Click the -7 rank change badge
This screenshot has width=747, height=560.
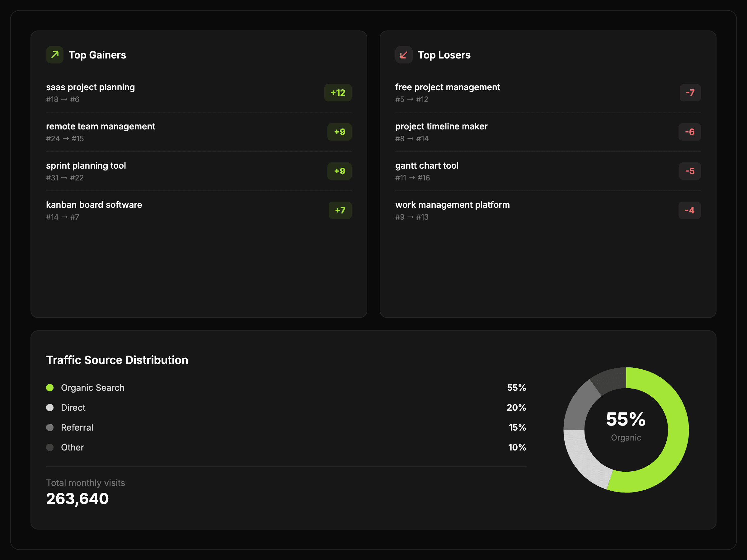(690, 92)
